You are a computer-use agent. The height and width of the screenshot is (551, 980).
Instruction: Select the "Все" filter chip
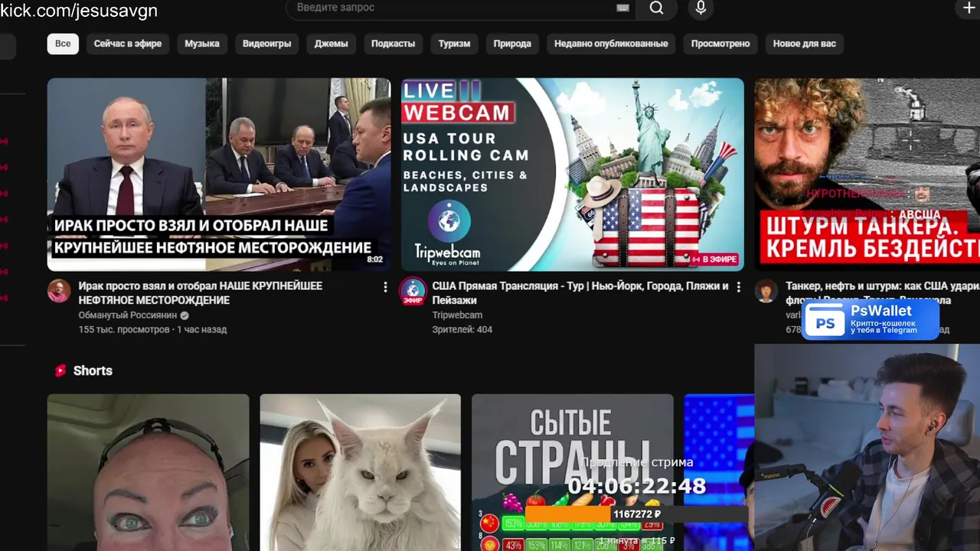tap(63, 44)
